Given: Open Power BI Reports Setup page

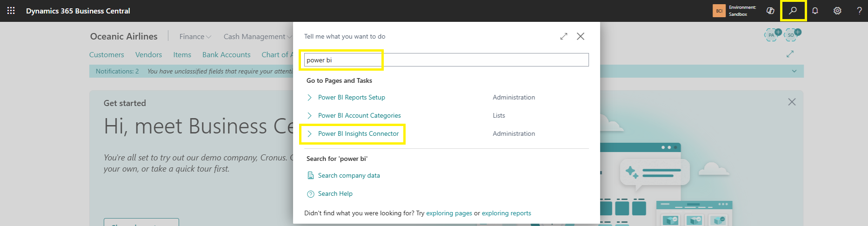Looking at the screenshot, I should click(351, 97).
